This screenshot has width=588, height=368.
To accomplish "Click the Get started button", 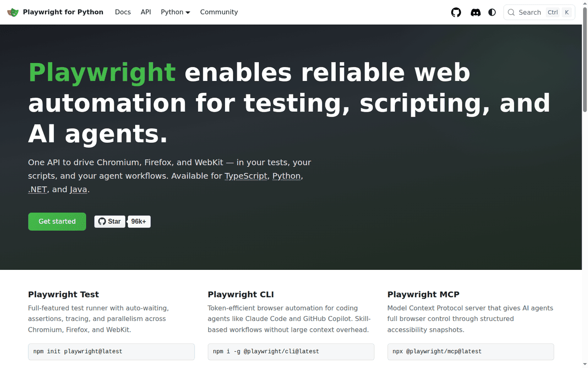I will tap(57, 221).
